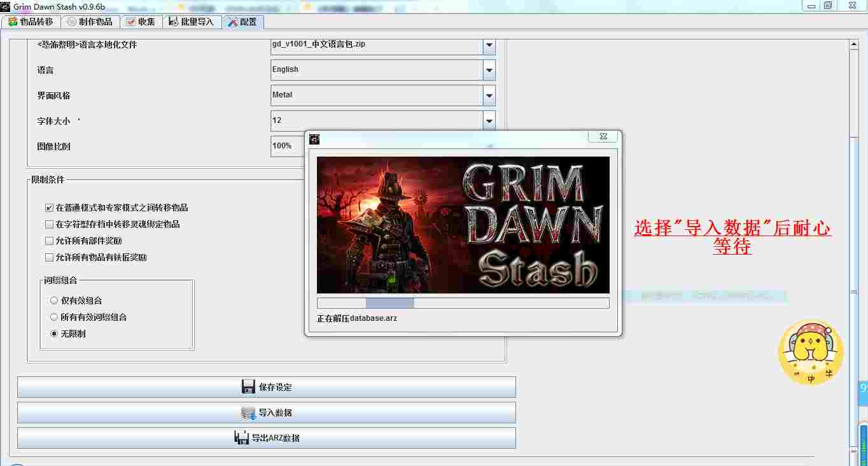Image resolution: width=868 pixels, height=466 pixels.
Task: Minimize the Grim Dawn Stash window
Action: (811, 5)
